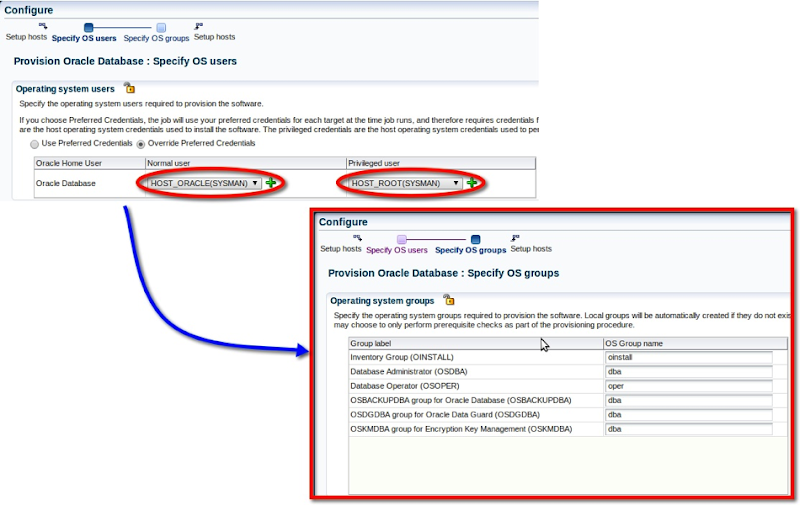Screen dimensions: 800x505
Task: Click OSDGDBA Data Guard group name field
Action: coord(689,415)
